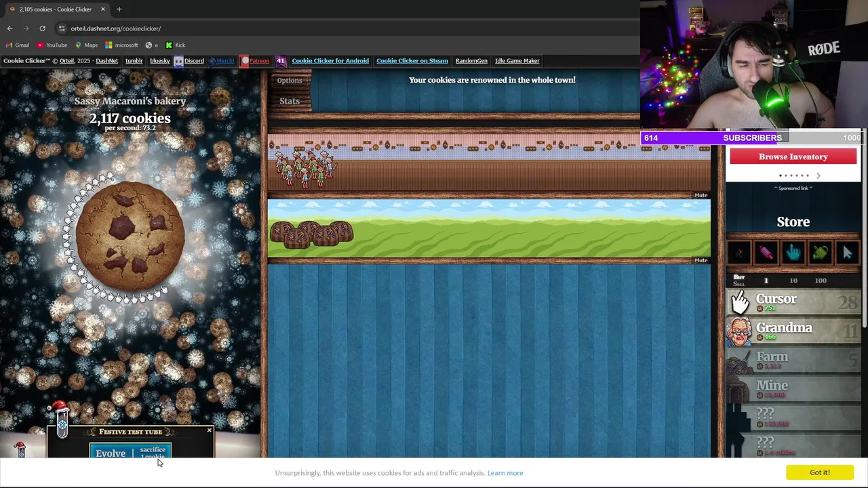Open a new browser tab
The image size is (868, 488).
click(x=119, y=9)
